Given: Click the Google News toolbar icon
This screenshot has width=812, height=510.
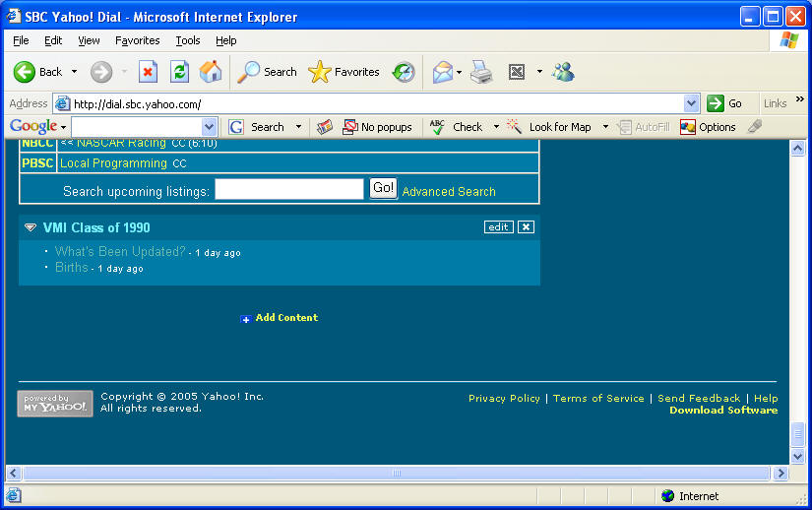Looking at the screenshot, I should 325,127.
